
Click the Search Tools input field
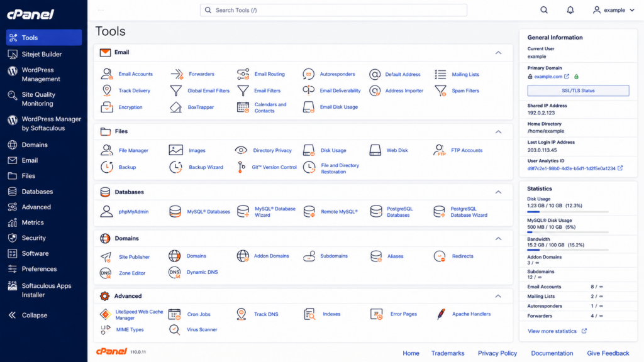[x=333, y=10]
